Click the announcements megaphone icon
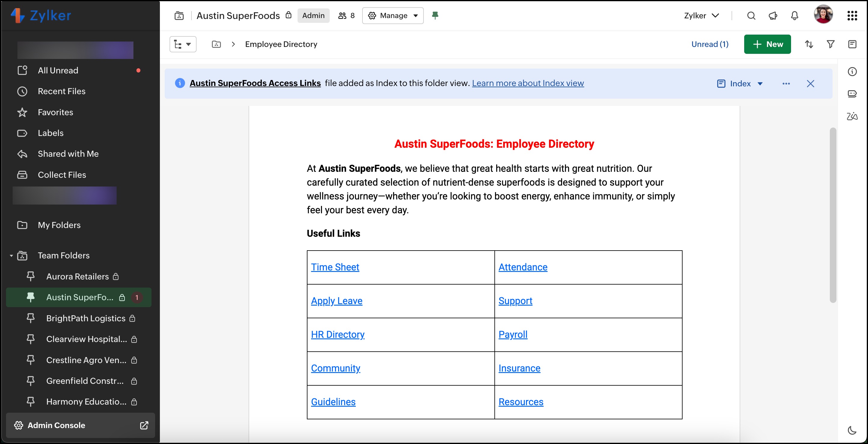Viewport: 868px width, 444px height. click(773, 16)
